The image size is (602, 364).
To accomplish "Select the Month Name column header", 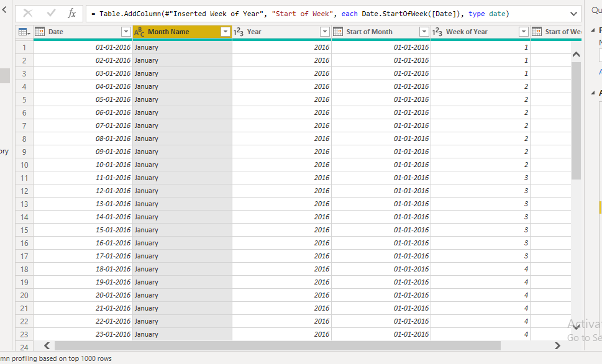I will coord(183,32).
